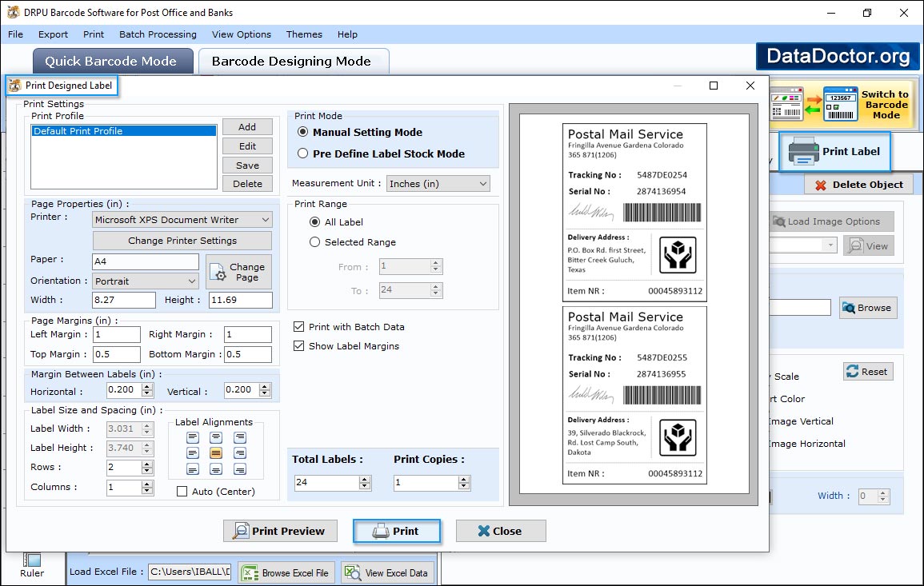Select middle-left label alignment icon

pyautogui.click(x=193, y=453)
